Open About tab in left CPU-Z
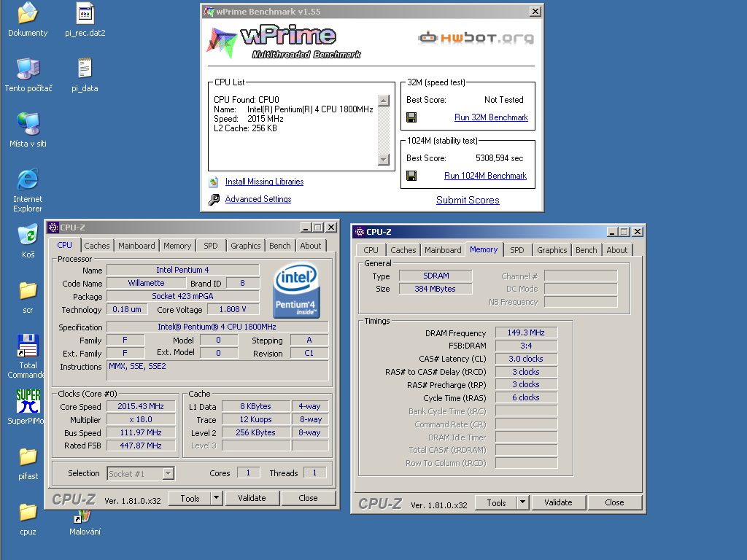The width and height of the screenshot is (747, 560). pos(311,246)
